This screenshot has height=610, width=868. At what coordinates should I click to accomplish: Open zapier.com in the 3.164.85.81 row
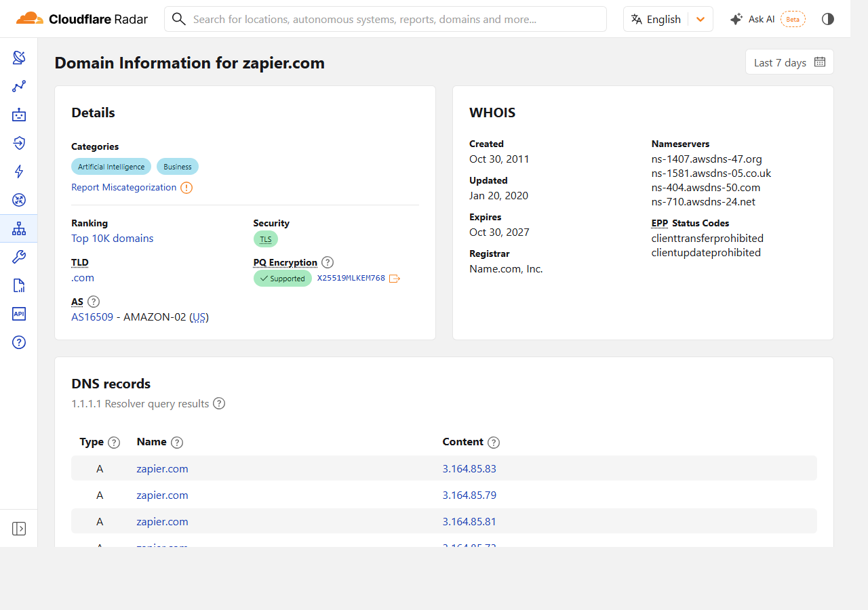(163, 522)
